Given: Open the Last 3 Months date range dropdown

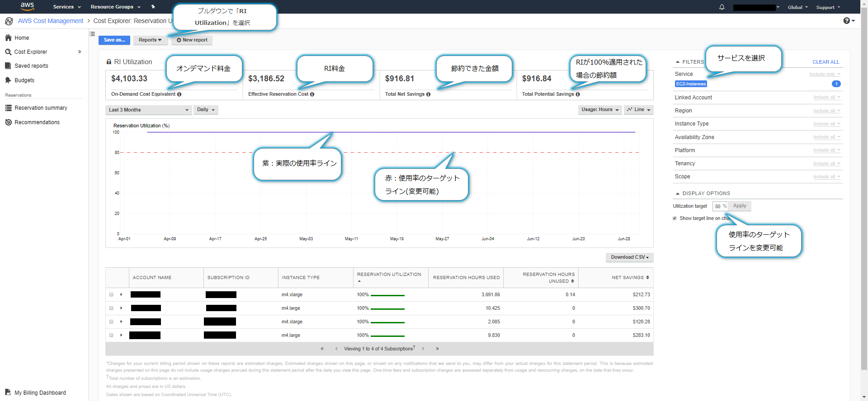Looking at the screenshot, I should (x=149, y=110).
